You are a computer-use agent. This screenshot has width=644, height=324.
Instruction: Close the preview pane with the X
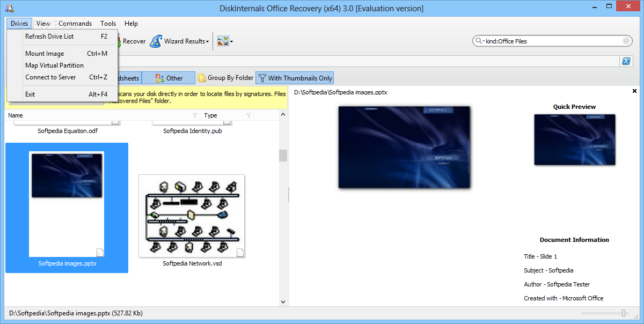(635, 91)
